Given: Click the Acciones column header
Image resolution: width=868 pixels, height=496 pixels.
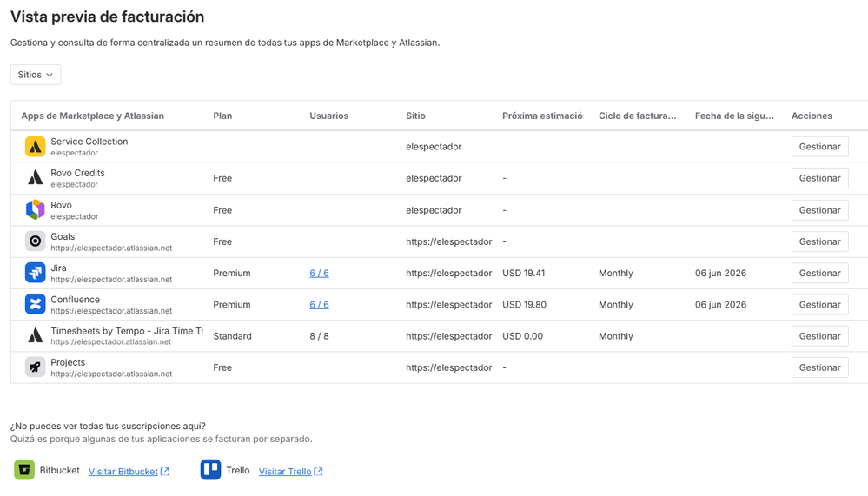Looking at the screenshot, I should (812, 116).
